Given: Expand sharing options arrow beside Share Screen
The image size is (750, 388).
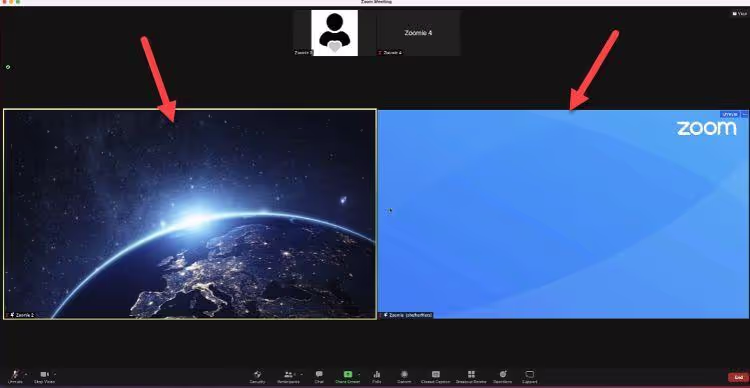Looking at the screenshot, I should click(358, 374).
